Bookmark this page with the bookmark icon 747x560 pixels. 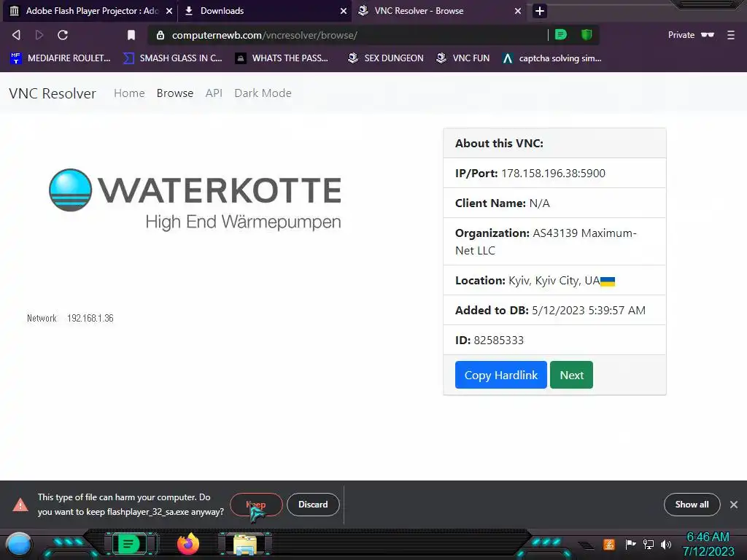point(131,35)
